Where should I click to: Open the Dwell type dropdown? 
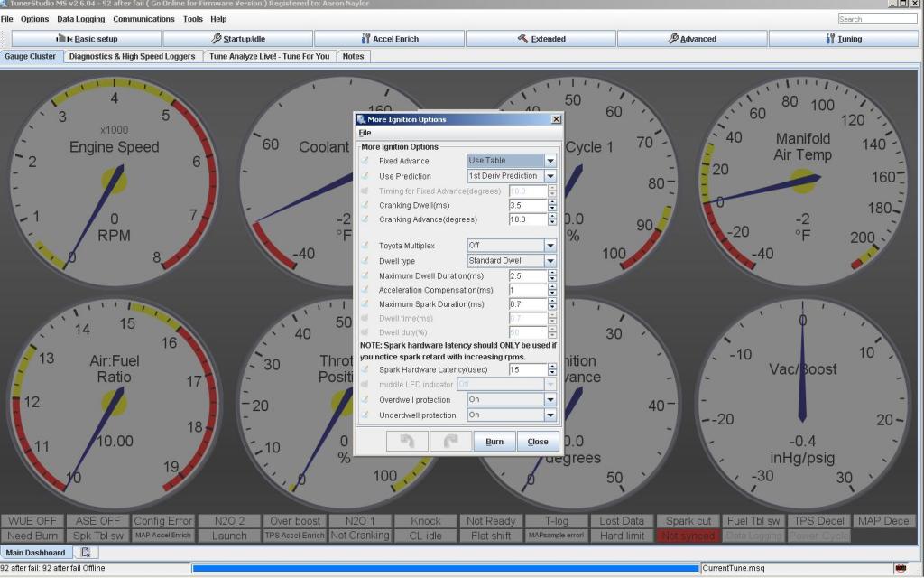550,261
